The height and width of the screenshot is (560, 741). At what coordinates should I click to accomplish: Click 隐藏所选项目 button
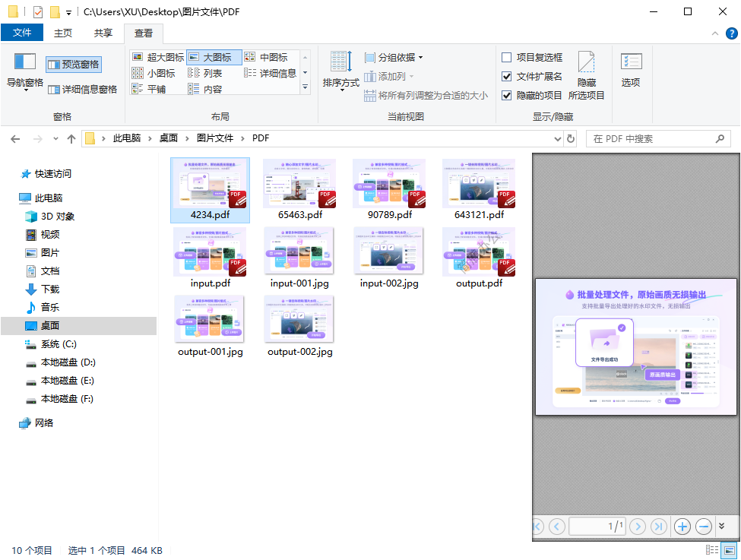pos(587,76)
